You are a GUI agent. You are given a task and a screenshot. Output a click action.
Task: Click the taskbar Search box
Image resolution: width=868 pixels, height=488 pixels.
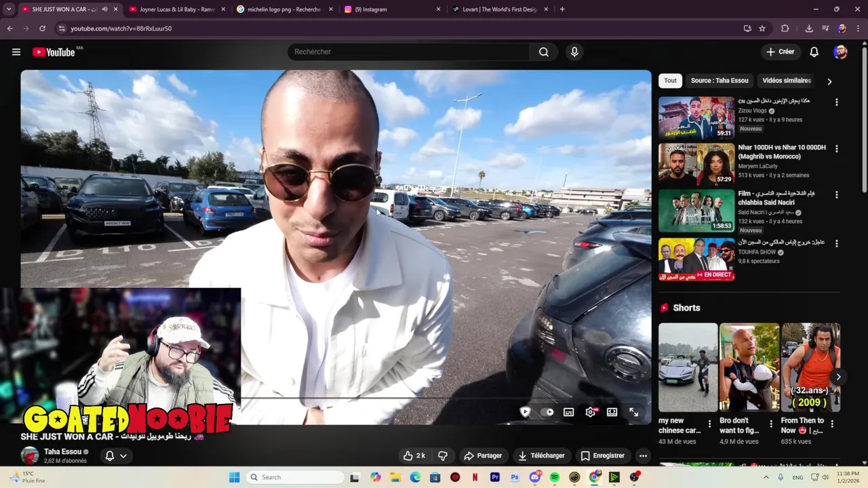[294, 477]
